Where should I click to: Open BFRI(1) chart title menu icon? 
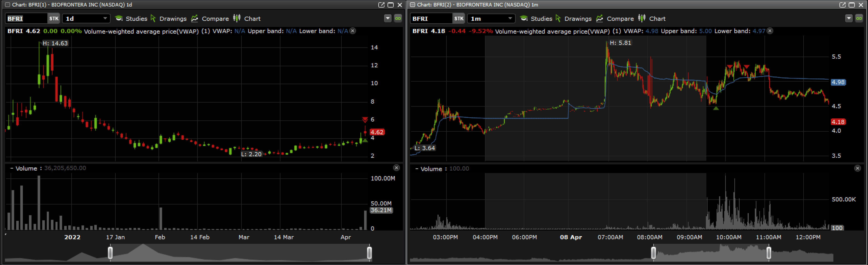click(7, 5)
